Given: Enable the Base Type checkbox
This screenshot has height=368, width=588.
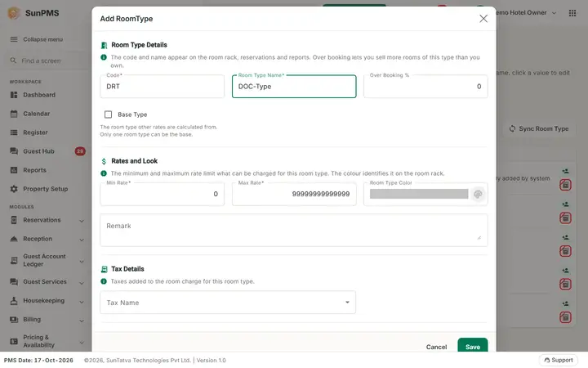Looking at the screenshot, I should [108, 114].
